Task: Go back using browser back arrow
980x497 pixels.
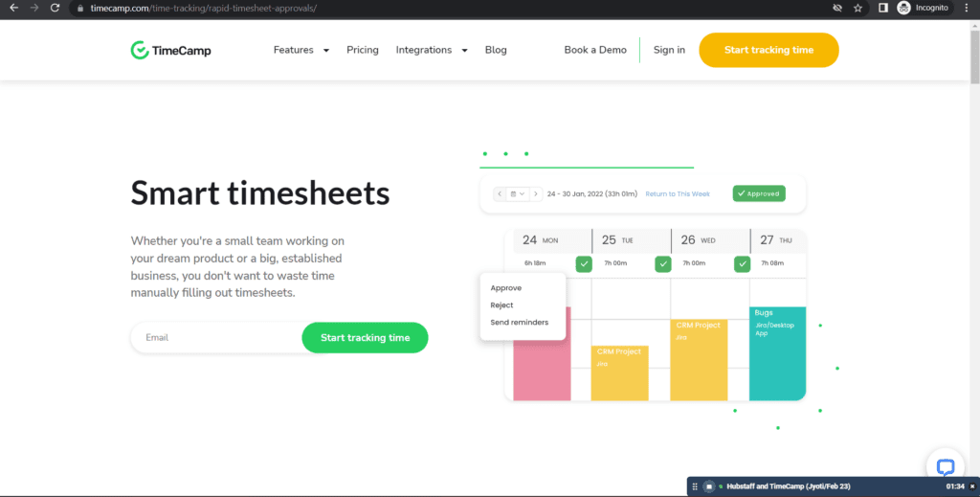Action: pyautogui.click(x=13, y=8)
